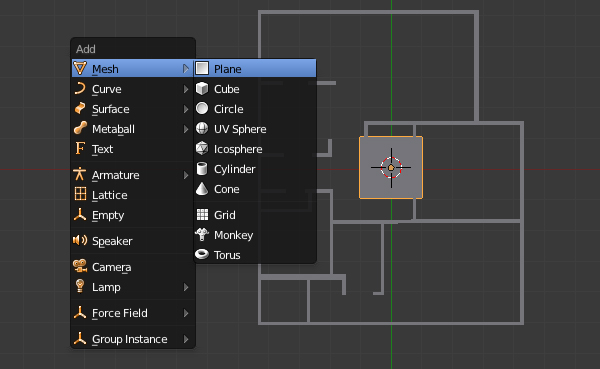Add a Camera object
The height and width of the screenshot is (369, 600).
click(133, 267)
